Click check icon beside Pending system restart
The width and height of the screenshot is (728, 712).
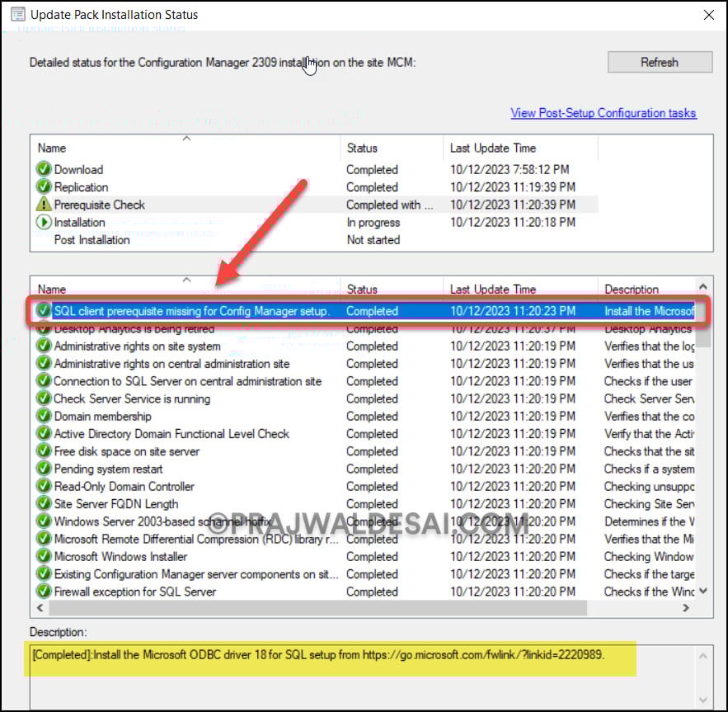coord(44,469)
